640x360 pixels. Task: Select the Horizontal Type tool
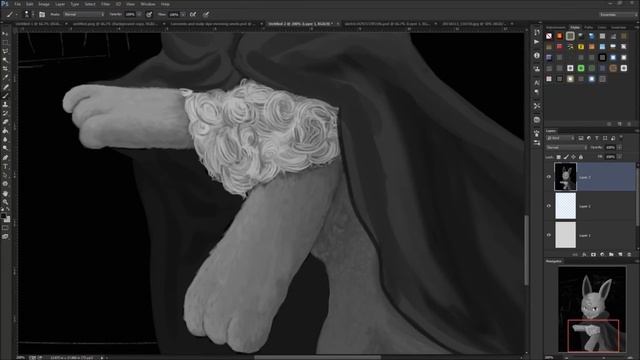5,167
